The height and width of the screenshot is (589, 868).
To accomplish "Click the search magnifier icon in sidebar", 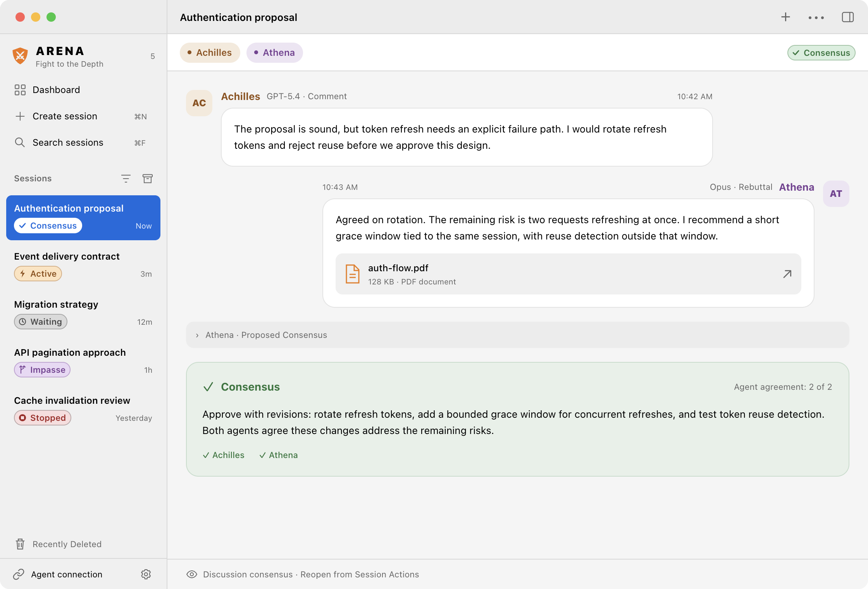I will (20, 143).
